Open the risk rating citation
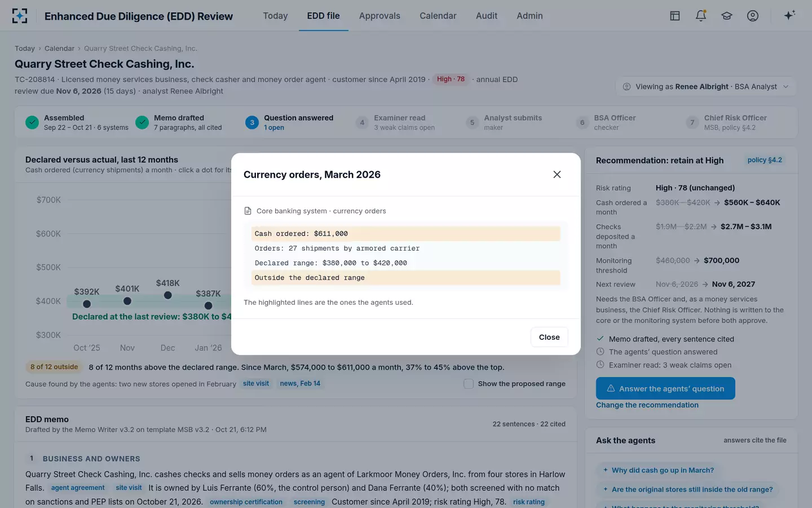Viewport: 812px width, 508px height. pyautogui.click(x=529, y=502)
